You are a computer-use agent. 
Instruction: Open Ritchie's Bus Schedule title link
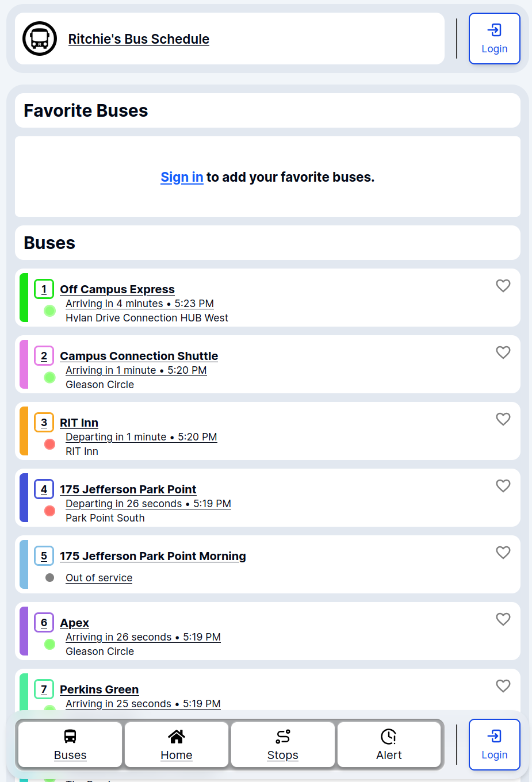139,39
